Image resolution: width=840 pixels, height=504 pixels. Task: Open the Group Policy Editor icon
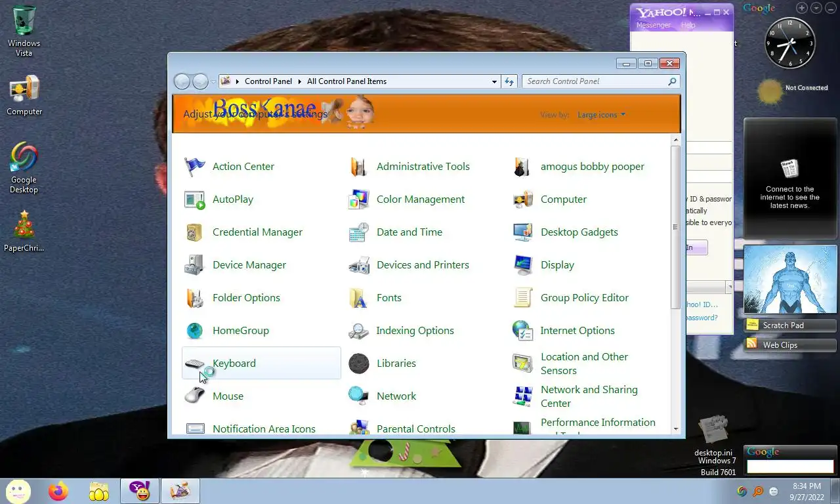[522, 298]
